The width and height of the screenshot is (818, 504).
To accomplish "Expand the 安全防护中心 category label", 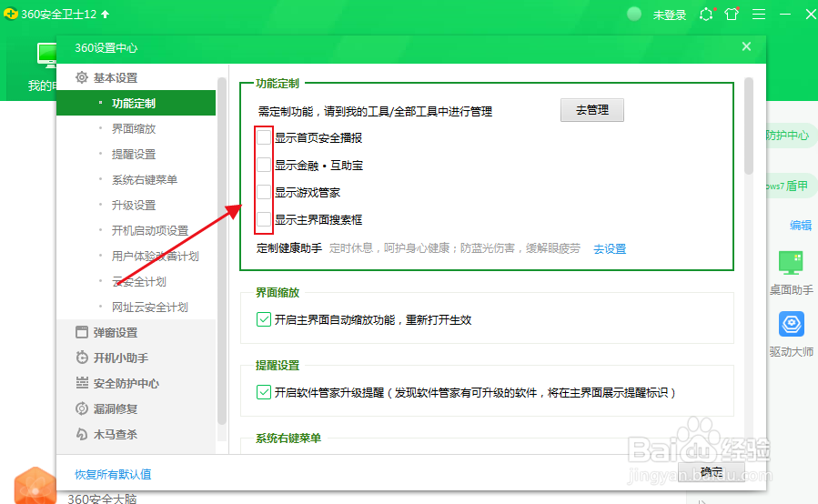I will 126,384.
